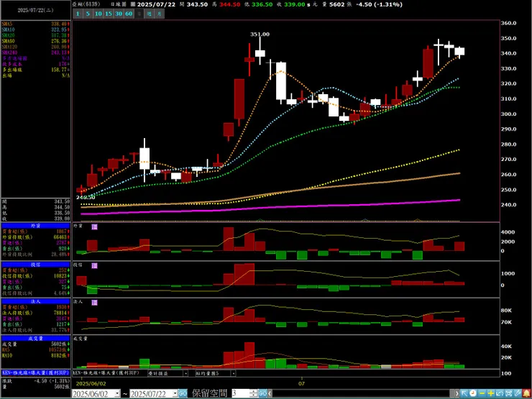Click the yellow plus zoom-in icon
The width and height of the screenshot is (532, 399).
[x=490, y=393]
